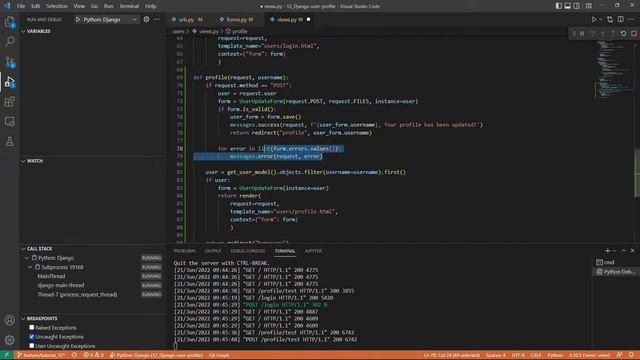Open the Run menu
This screenshot has width=640, height=360.
pos(108,6)
